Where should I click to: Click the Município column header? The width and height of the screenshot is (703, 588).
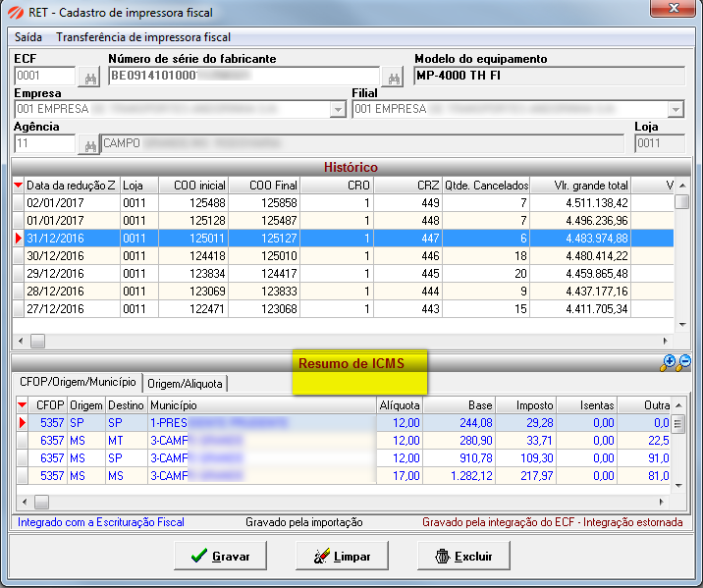[262, 405]
